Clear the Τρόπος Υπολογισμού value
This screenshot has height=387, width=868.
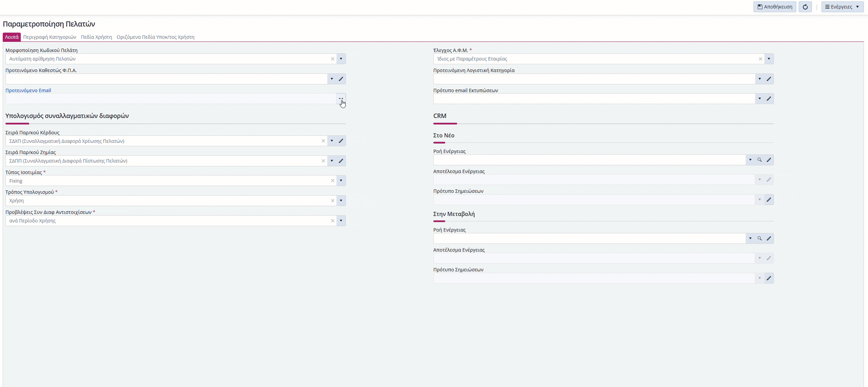(x=333, y=201)
